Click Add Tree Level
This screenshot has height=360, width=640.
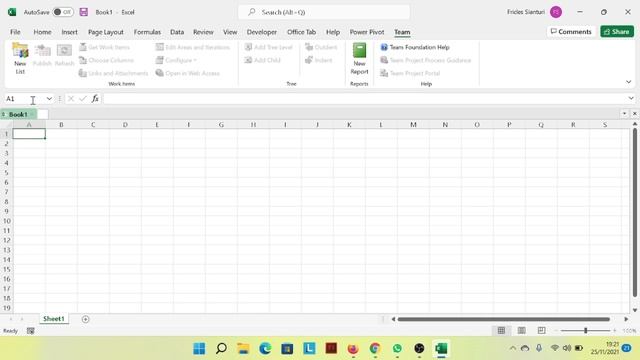269,47
